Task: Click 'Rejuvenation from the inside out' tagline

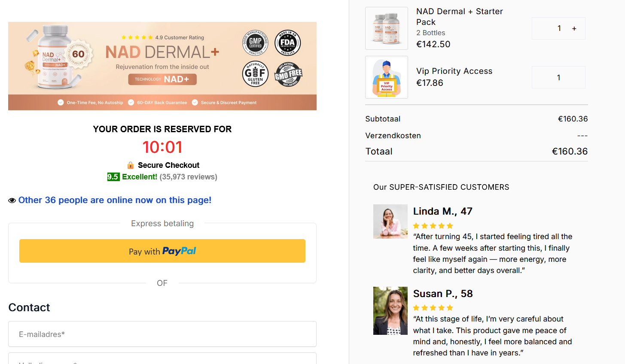Action: pyautogui.click(x=162, y=67)
